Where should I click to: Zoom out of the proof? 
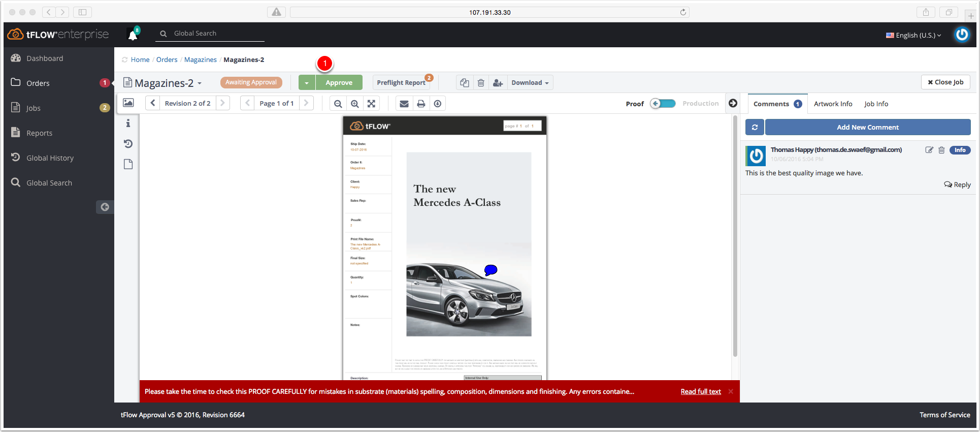pos(338,104)
